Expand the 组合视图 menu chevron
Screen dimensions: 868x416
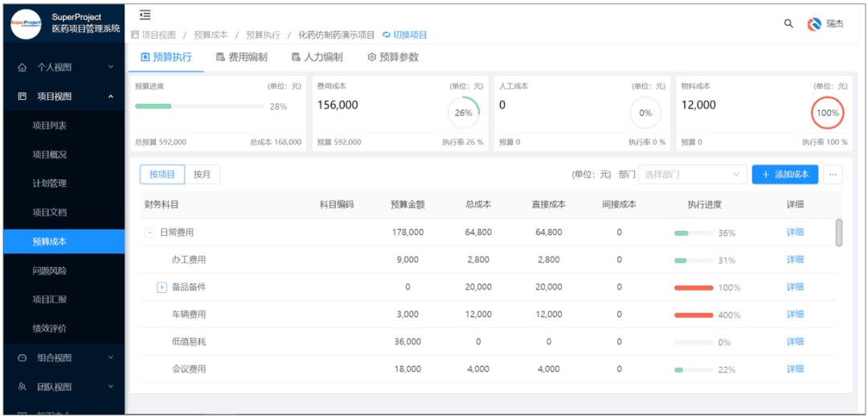click(x=110, y=357)
